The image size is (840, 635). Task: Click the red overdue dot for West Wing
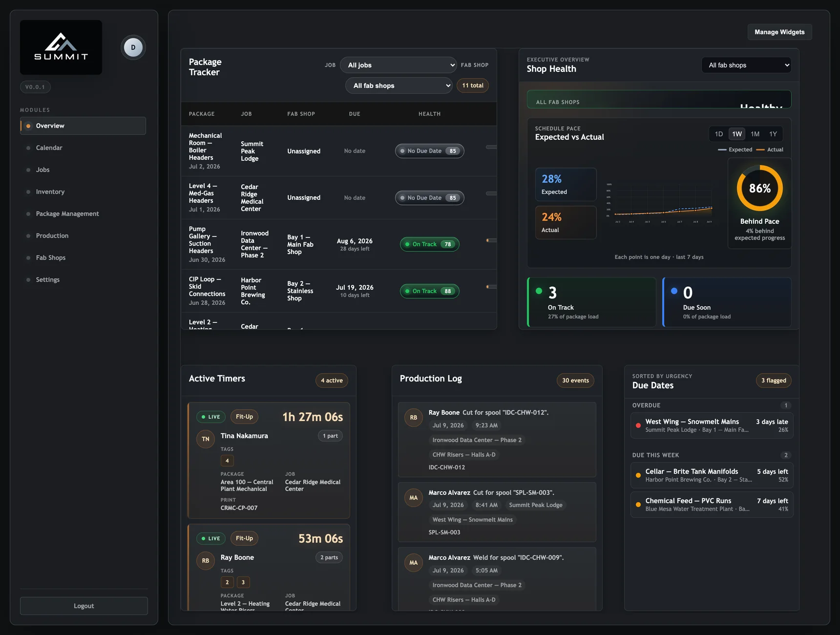click(x=638, y=425)
